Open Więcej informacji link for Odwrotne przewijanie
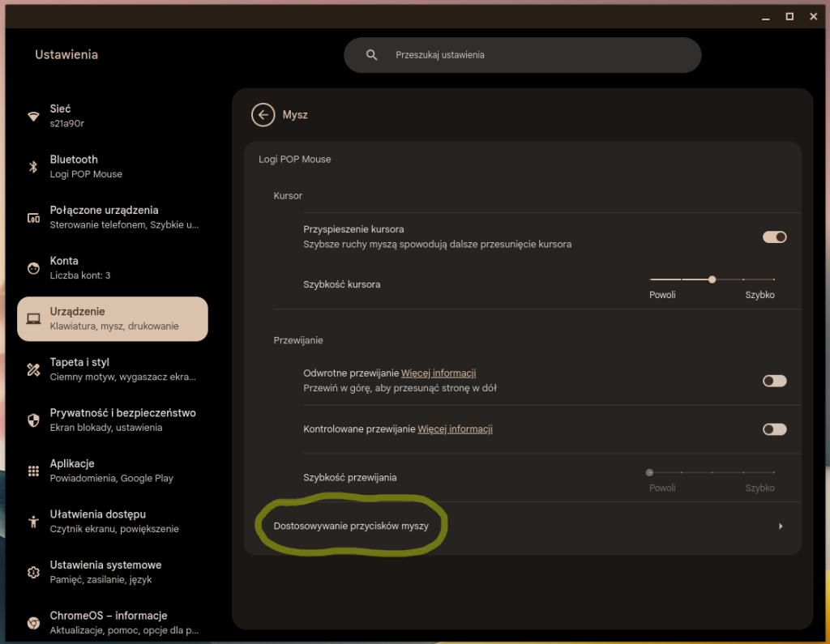This screenshot has height=644, width=830. coord(439,373)
